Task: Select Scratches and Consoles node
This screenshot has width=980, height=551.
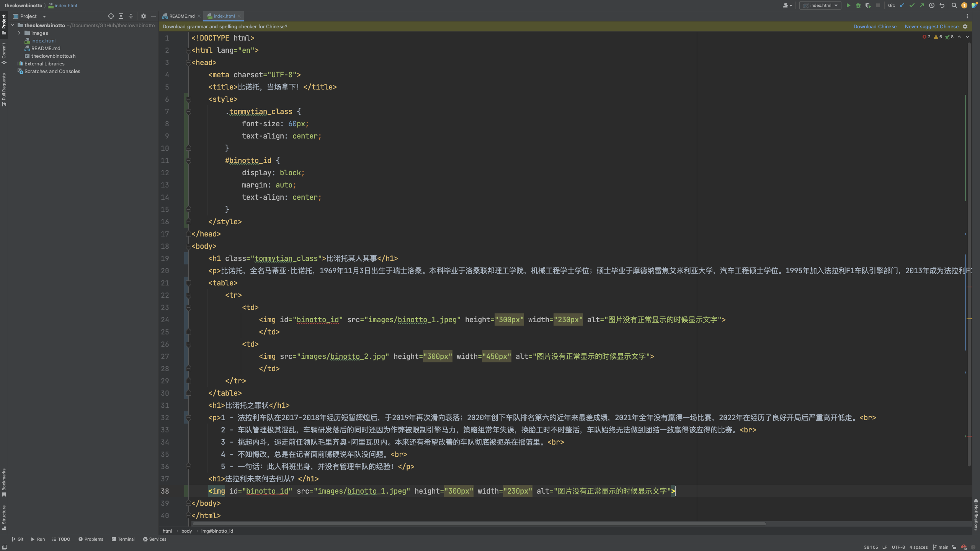Action: click(x=52, y=71)
